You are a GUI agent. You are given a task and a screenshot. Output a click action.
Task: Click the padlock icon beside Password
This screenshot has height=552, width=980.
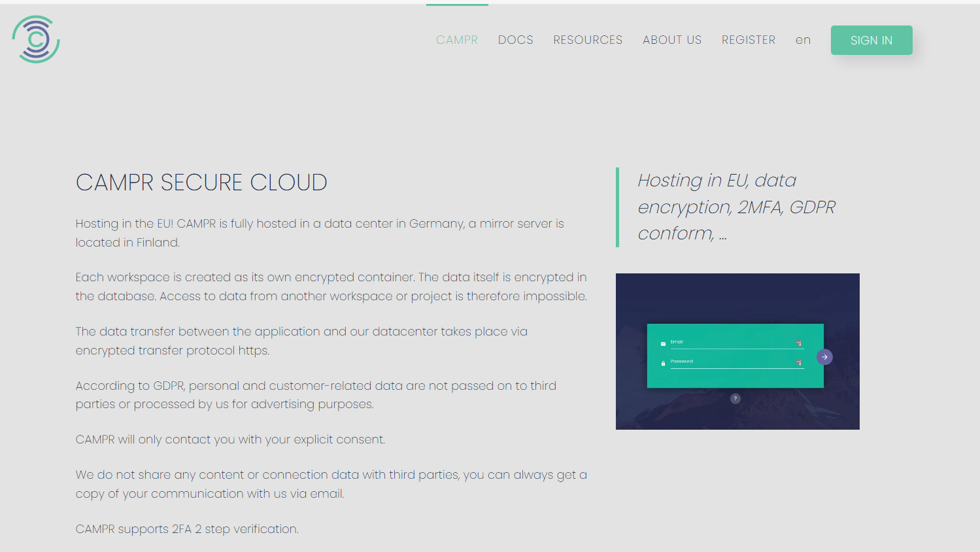663,363
